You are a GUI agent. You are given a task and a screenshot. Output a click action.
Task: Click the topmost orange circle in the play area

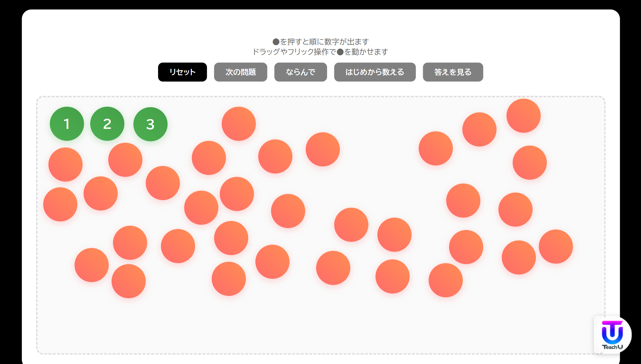523,116
